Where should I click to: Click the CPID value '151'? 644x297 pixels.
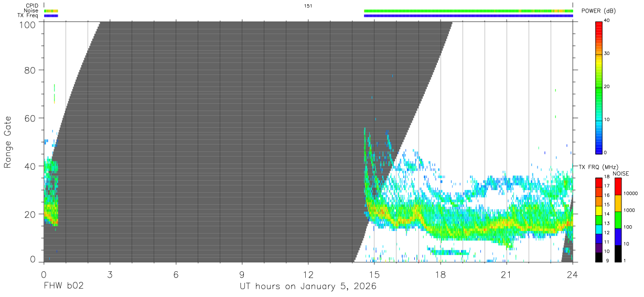point(308,6)
